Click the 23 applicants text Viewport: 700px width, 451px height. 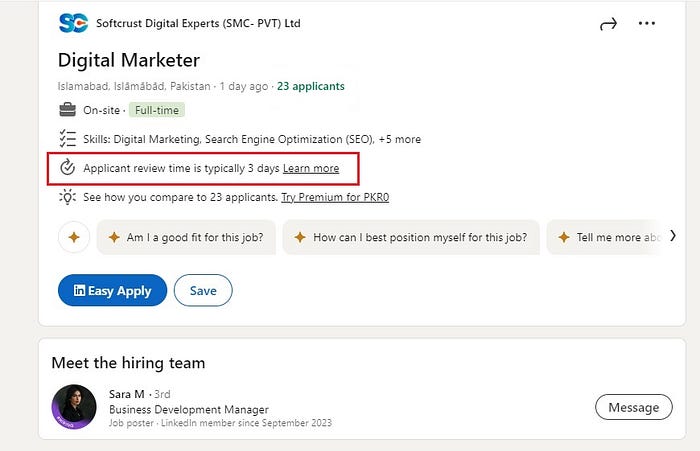(311, 86)
